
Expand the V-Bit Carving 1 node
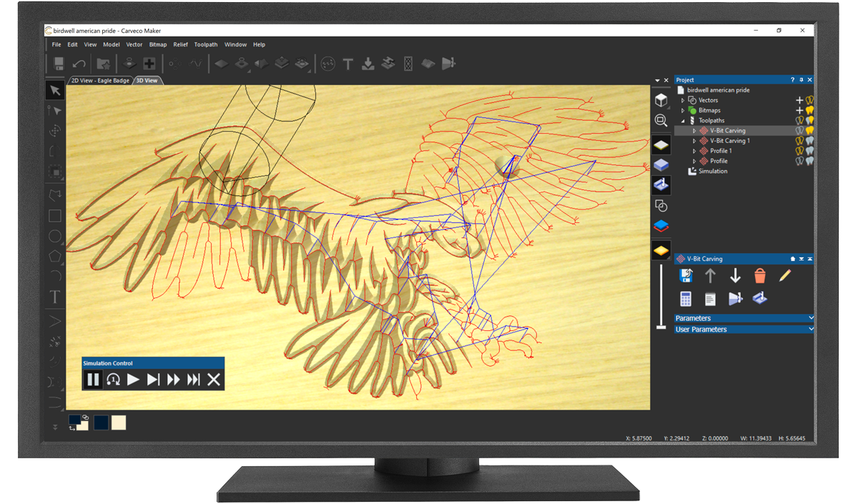tap(694, 141)
